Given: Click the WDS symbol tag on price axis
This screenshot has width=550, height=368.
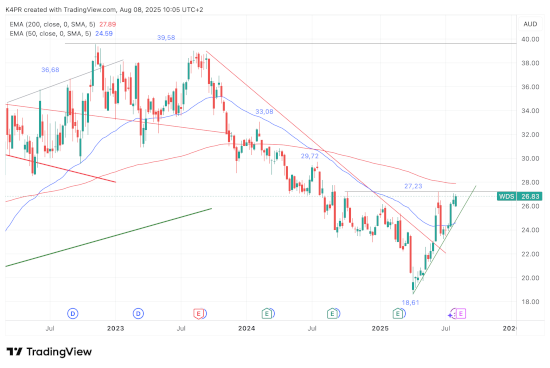Looking at the screenshot, I should pyautogui.click(x=507, y=196).
